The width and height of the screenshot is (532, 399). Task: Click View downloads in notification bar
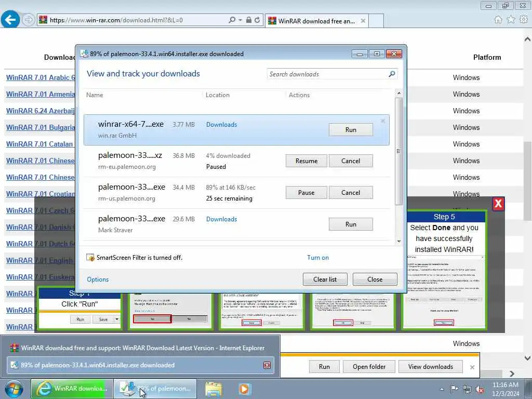tap(431, 366)
